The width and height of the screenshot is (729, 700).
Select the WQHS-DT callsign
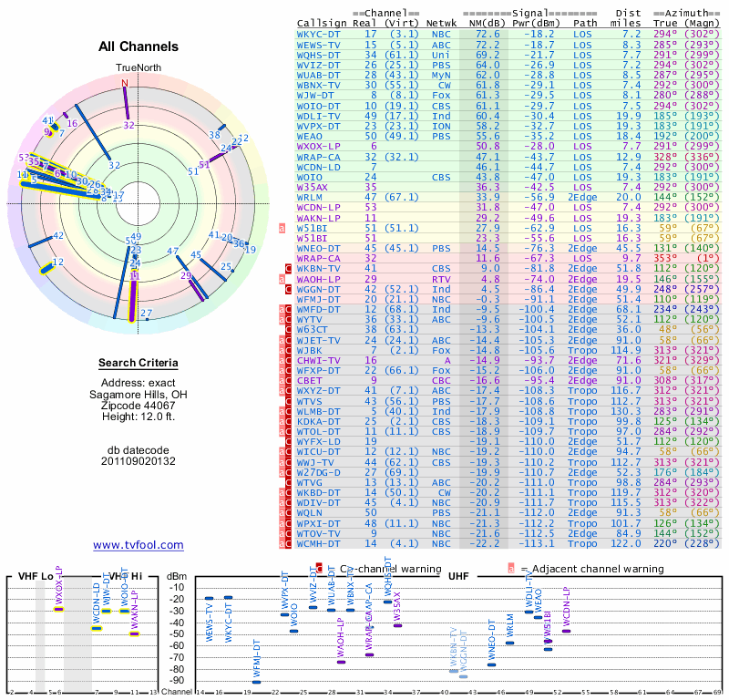point(318,55)
